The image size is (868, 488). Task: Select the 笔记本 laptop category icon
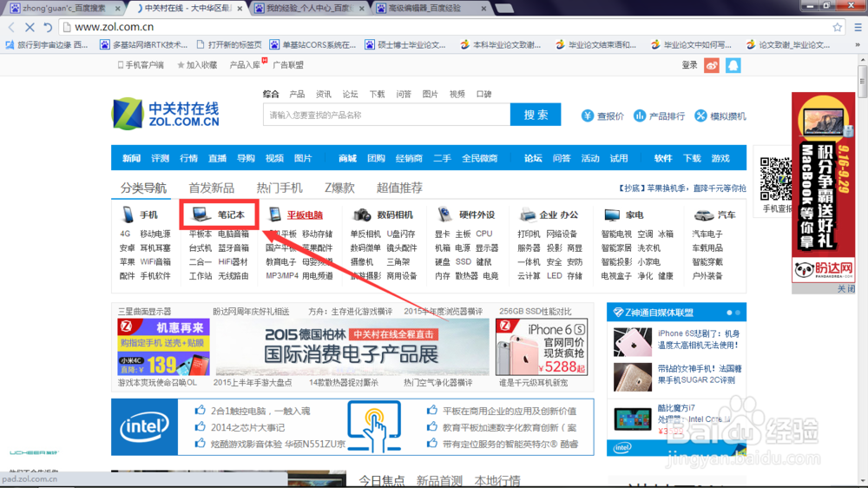click(200, 214)
